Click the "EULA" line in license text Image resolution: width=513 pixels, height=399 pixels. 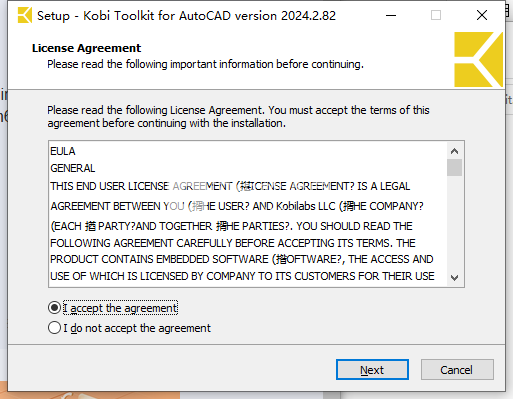[x=63, y=151]
